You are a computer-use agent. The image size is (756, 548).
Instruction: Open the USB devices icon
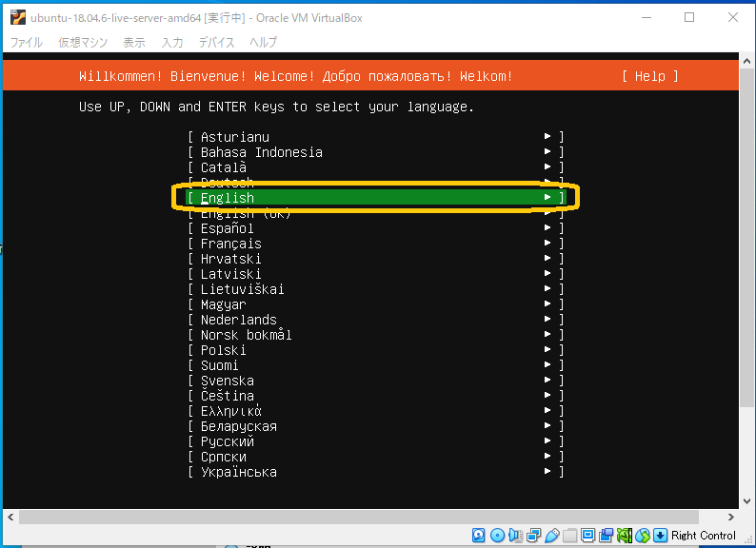(552, 536)
